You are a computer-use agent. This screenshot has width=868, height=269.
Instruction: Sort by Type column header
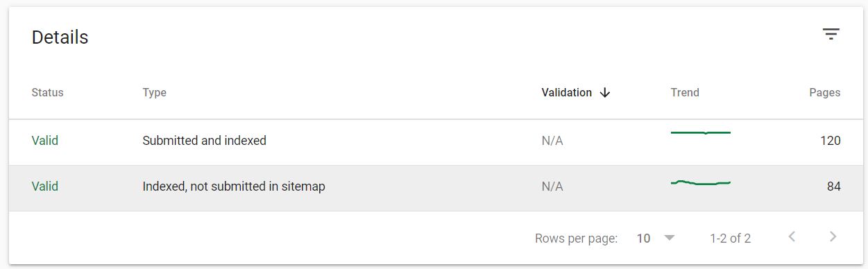click(x=154, y=93)
